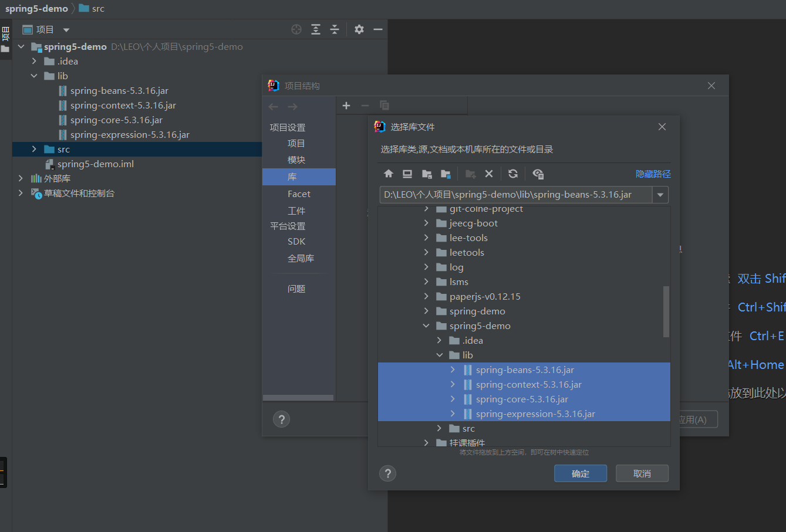The width and height of the screenshot is (786, 532).
Task: Click 隐藏路径 link to hide path
Action: point(653,174)
